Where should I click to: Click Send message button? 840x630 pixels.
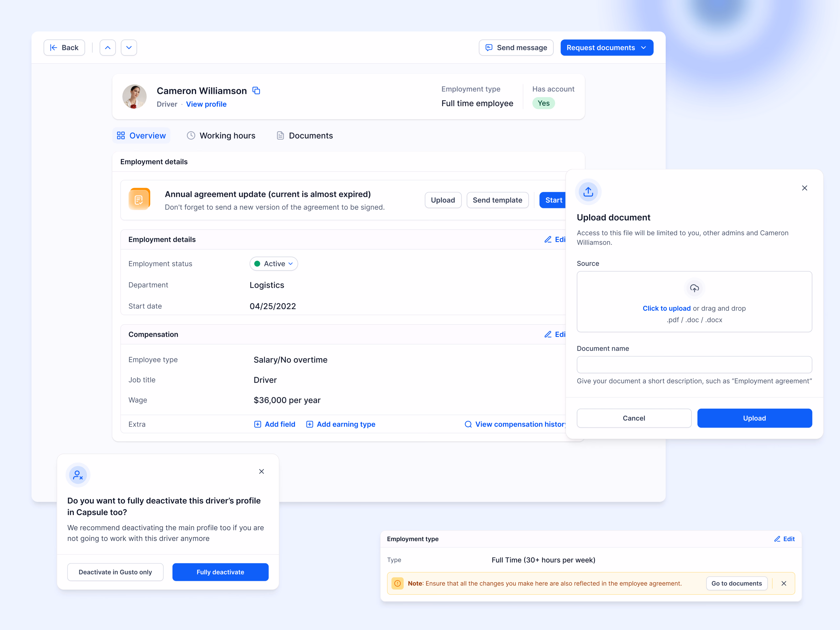click(x=516, y=48)
